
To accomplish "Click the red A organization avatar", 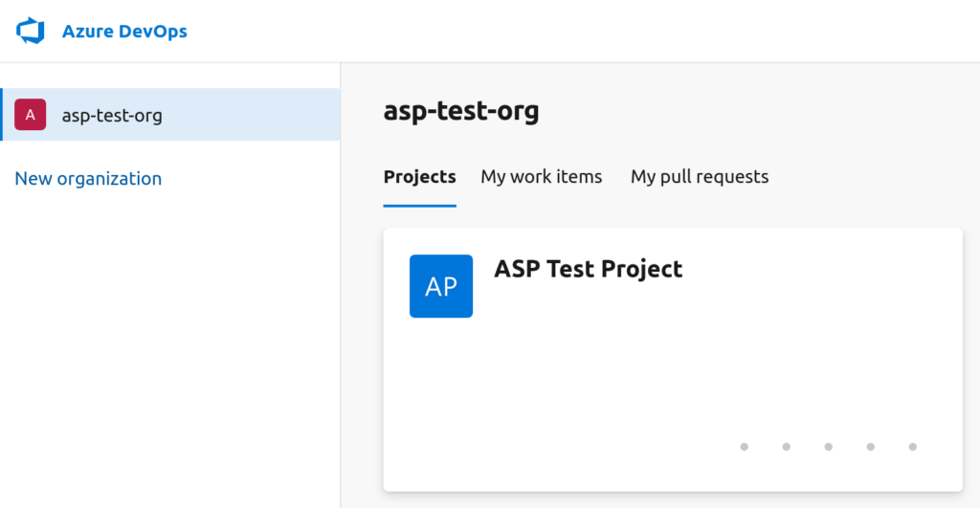I will (30, 115).
